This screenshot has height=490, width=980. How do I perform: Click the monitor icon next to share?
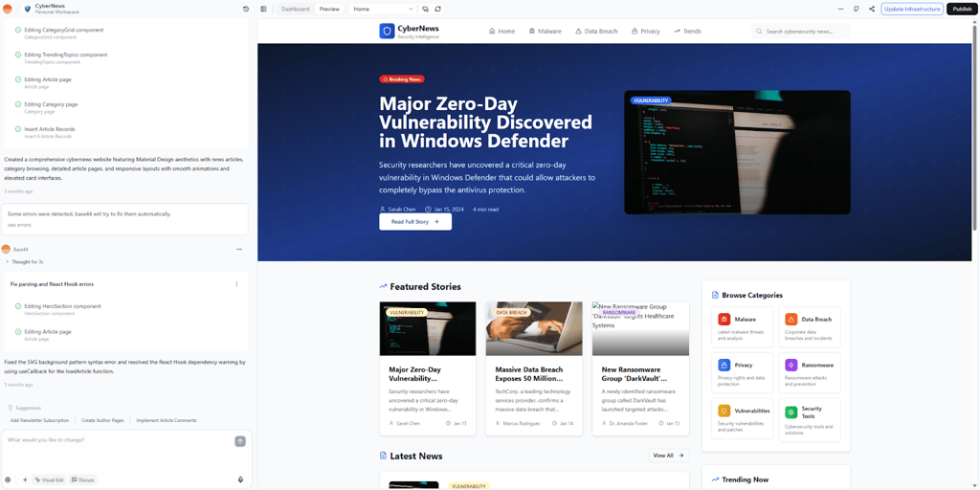click(857, 9)
